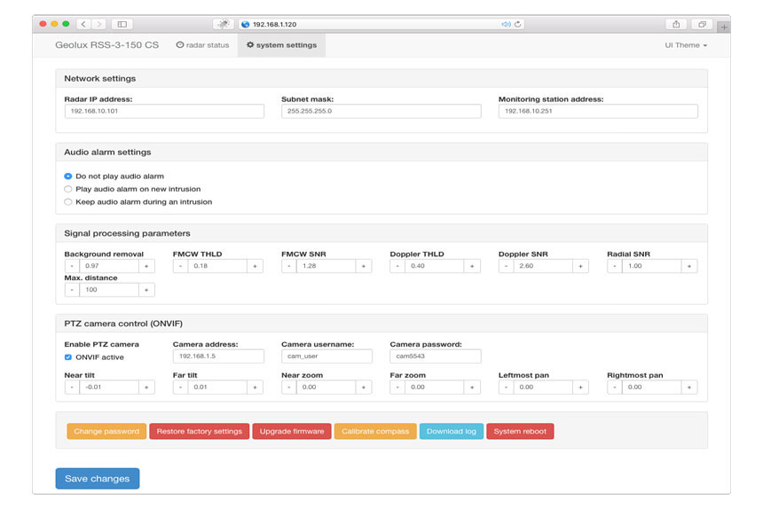Image resolution: width=763 pixels, height=532 pixels.
Task: Open a new tab with plus icon
Action: [724, 27]
